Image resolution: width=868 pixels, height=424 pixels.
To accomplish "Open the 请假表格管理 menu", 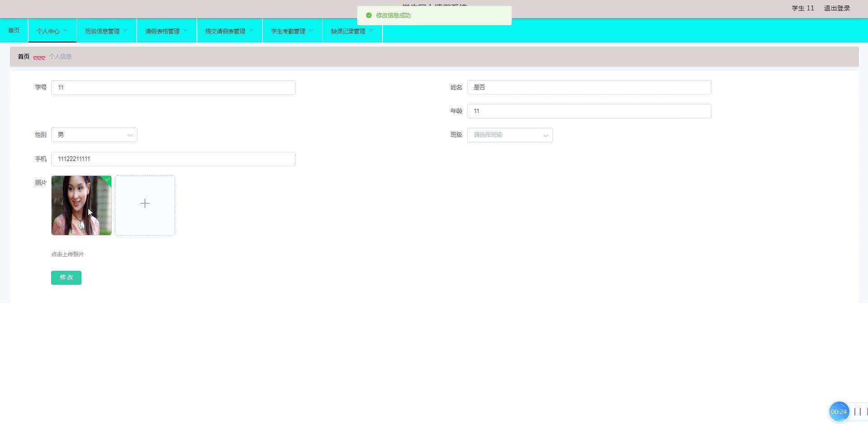I will click(x=166, y=31).
